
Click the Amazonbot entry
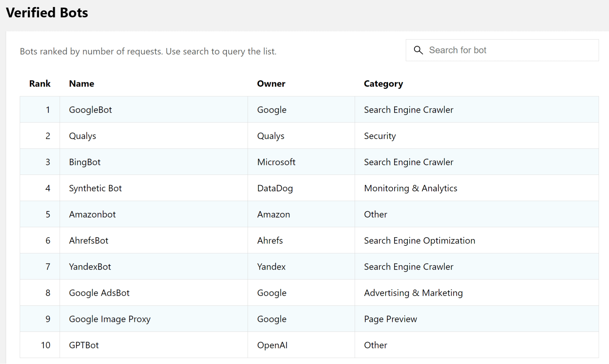(92, 214)
